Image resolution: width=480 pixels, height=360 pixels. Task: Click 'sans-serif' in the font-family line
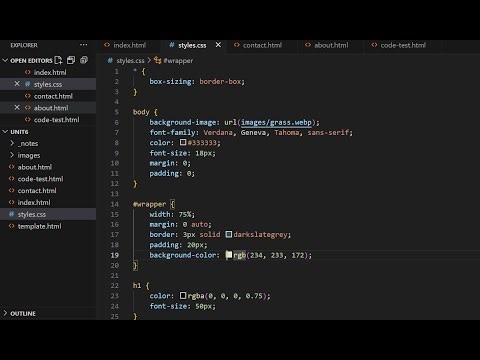[x=328, y=132]
